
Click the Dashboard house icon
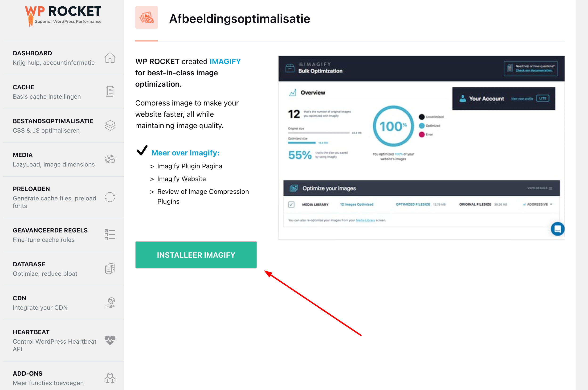pos(110,58)
